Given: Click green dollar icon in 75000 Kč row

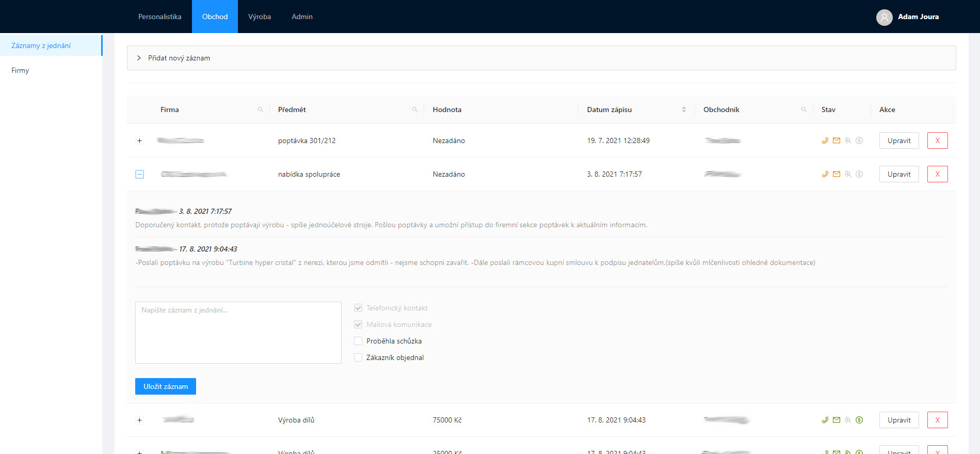Looking at the screenshot, I should pyautogui.click(x=859, y=420).
